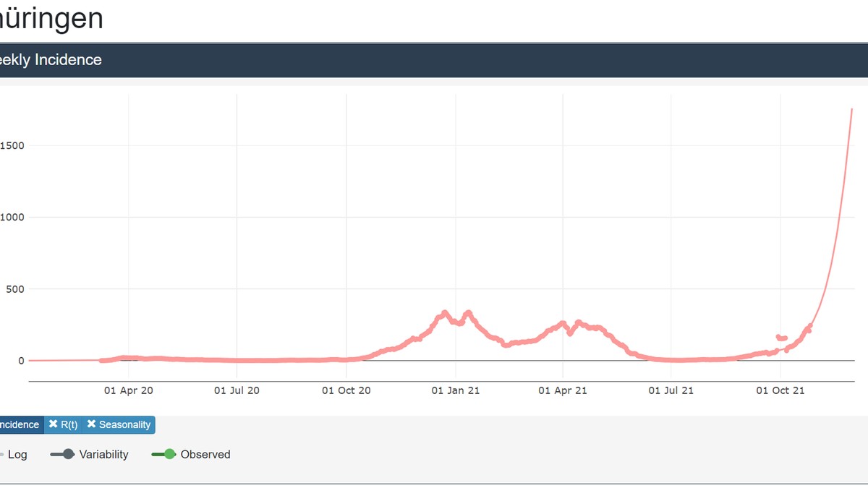
Task: Toggle the Log scale switch
Action: [4, 455]
